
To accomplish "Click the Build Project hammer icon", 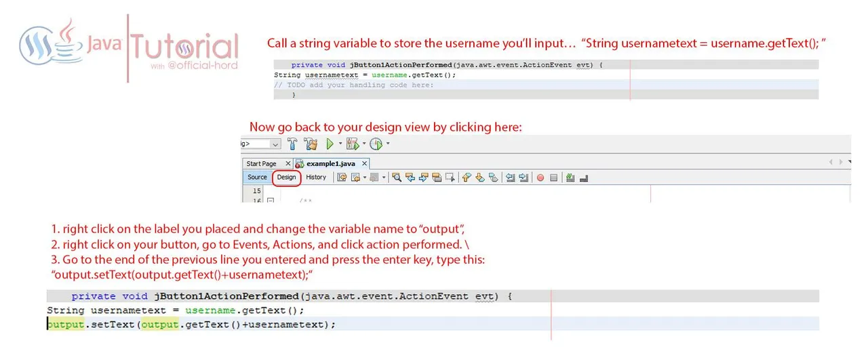I will tap(292, 144).
